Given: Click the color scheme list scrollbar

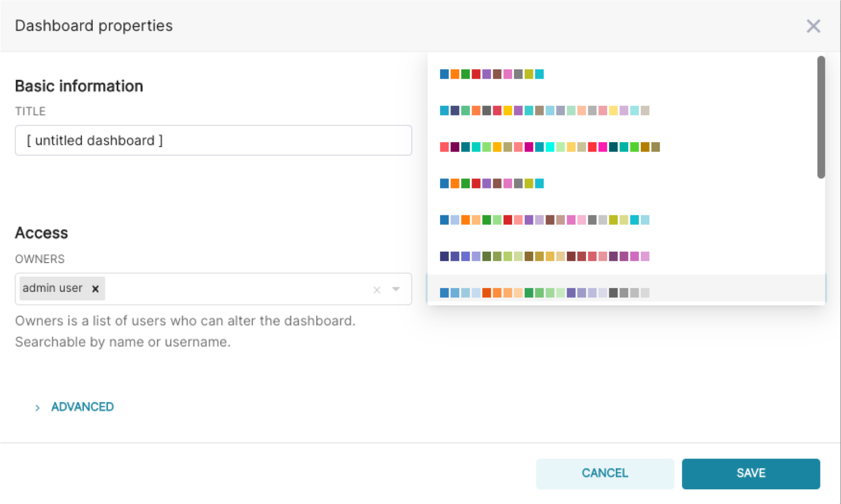Looking at the screenshot, I should point(821,117).
